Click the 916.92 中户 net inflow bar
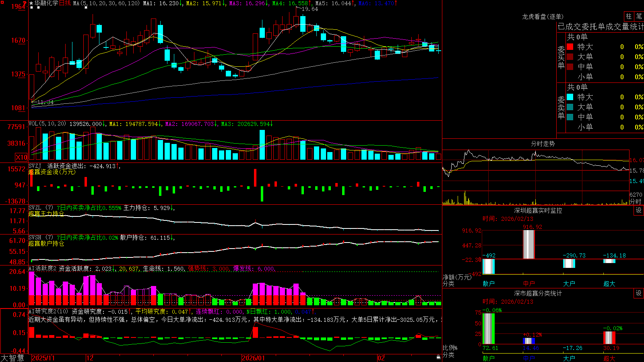Image resolution: width=644 pixels, height=362 pixels. click(x=529, y=245)
